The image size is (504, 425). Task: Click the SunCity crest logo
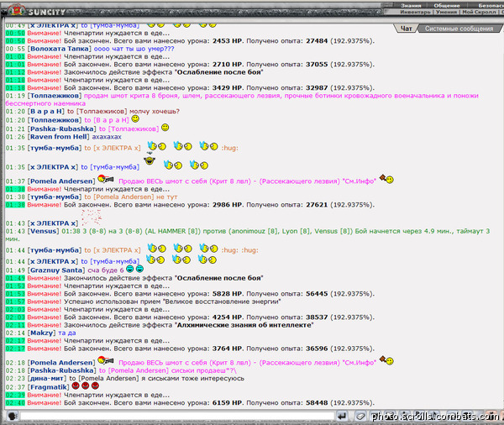[x=16, y=10]
